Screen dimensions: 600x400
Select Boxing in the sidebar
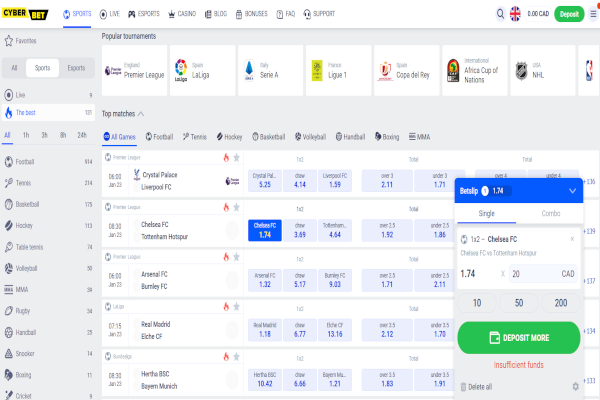(48, 375)
